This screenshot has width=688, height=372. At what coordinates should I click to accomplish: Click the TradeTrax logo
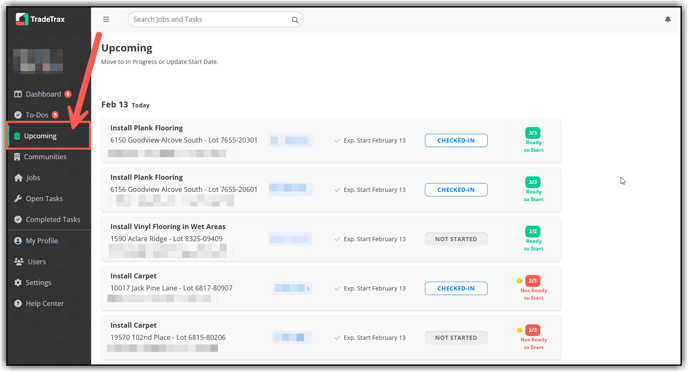[x=40, y=19]
